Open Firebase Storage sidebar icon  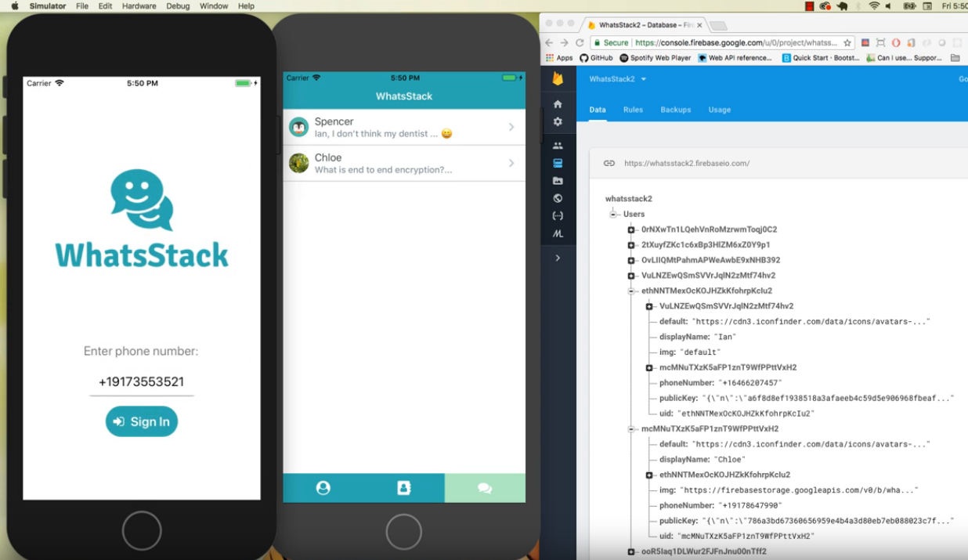558,181
